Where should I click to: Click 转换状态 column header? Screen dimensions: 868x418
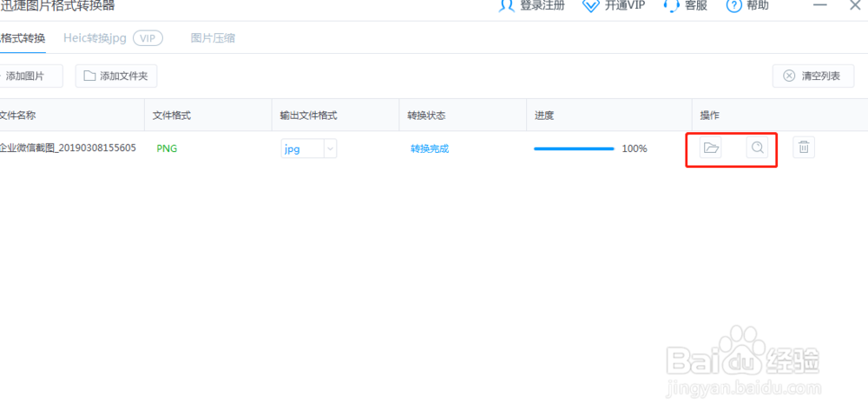click(426, 116)
